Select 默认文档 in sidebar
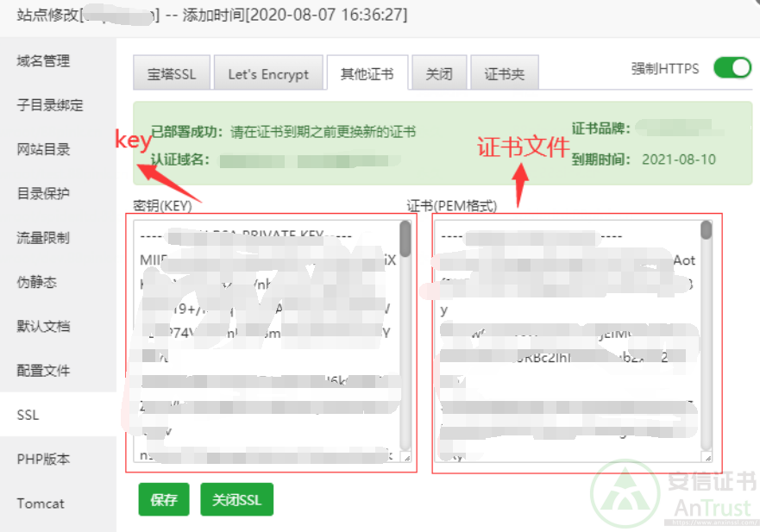This screenshot has width=760, height=532. click(x=44, y=326)
